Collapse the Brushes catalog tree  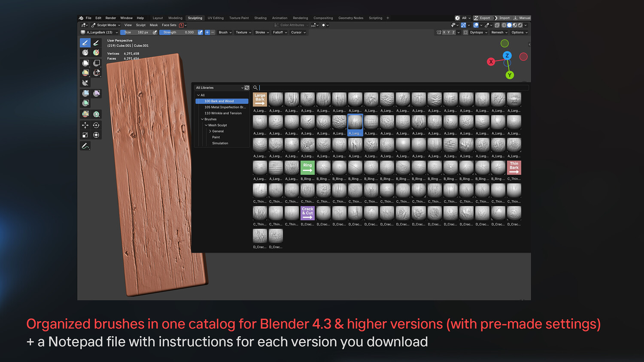point(202,119)
